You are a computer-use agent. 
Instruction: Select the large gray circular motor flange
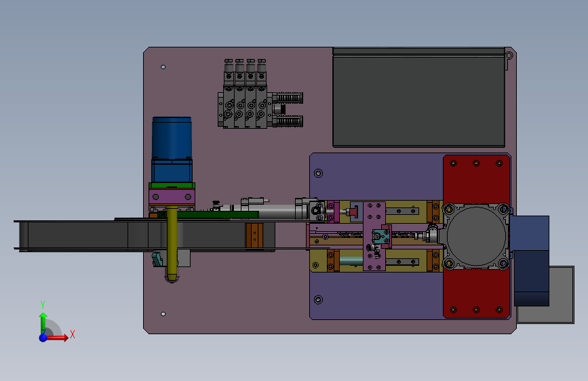pyautogui.click(x=476, y=236)
